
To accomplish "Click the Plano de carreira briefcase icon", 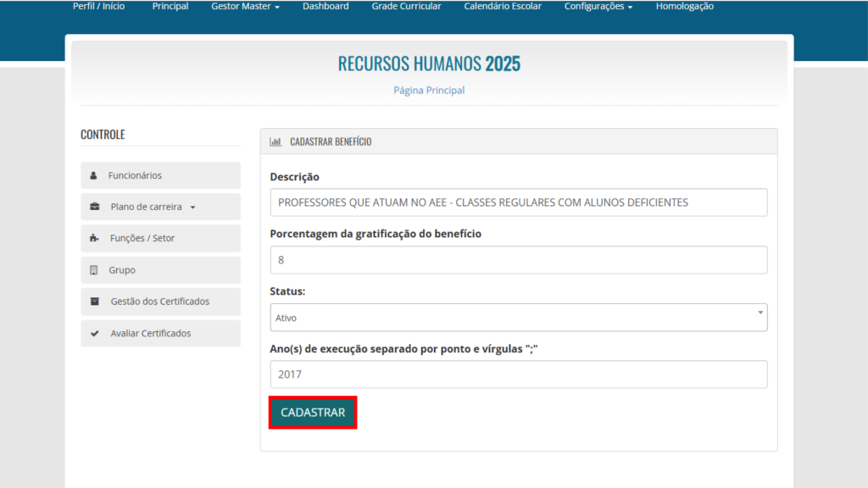I will point(95,207).
